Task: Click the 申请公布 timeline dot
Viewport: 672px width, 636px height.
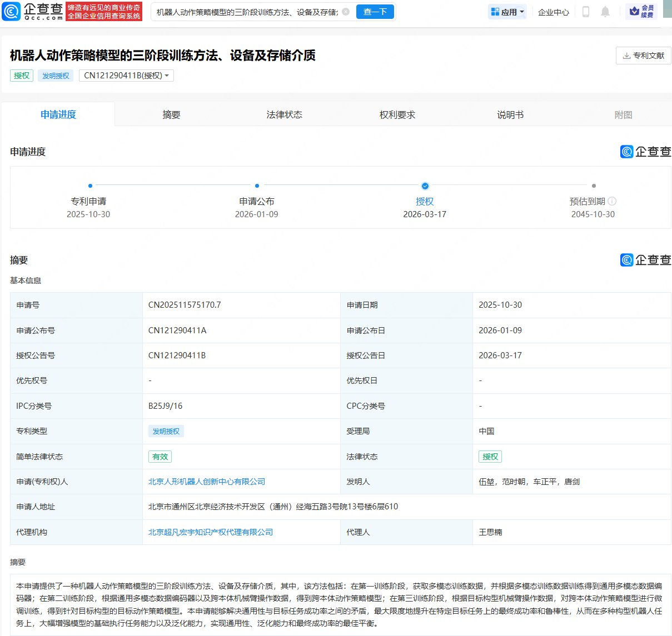Action: pyautogui.click(x=257, y=186)
